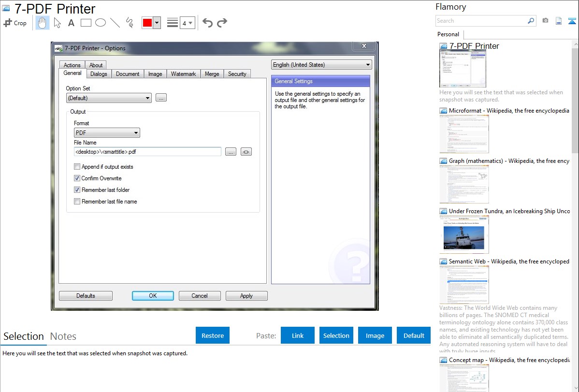
Task: Switch to the Merge tab
Action: click(x=212, y=74)
